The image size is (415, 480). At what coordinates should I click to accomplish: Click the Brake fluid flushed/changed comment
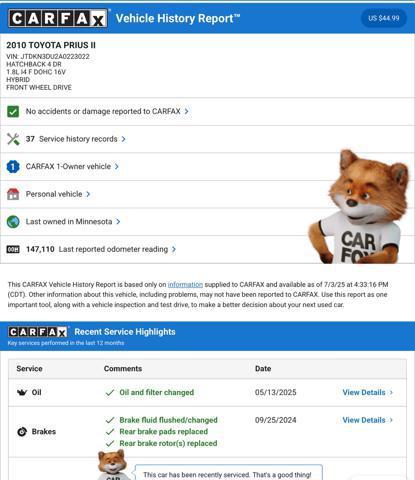pos(168,420)
